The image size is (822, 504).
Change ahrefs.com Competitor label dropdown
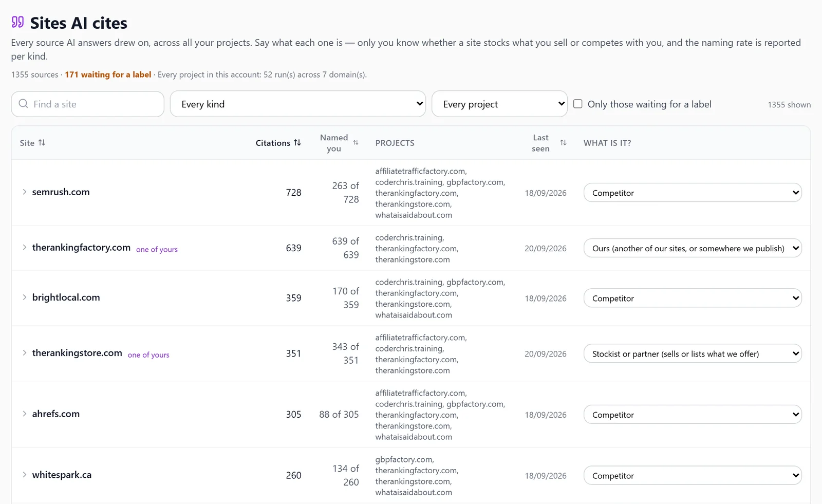(x=693, y=415)
